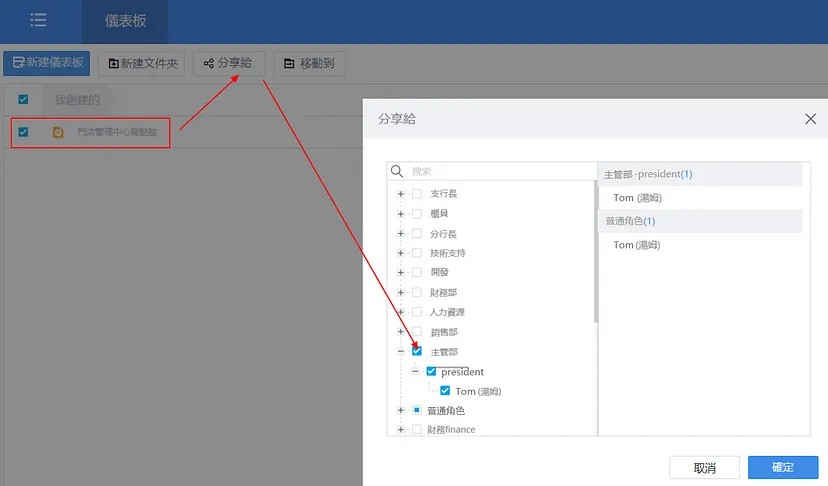The image size is (828, 486).
Task: Click the 新建儀表板 dashboard icon
Action: pyautogui.click(x=18, y=62)
